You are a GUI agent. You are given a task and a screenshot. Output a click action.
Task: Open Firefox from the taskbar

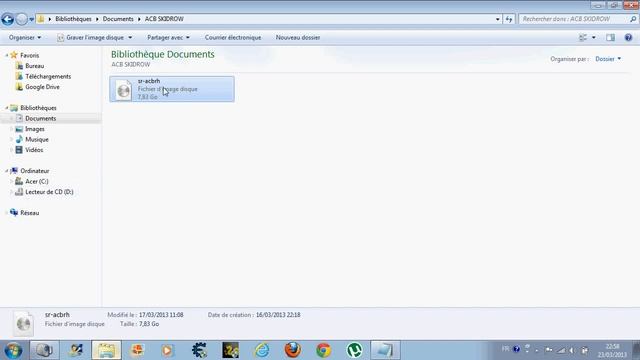tap(293, 350)
